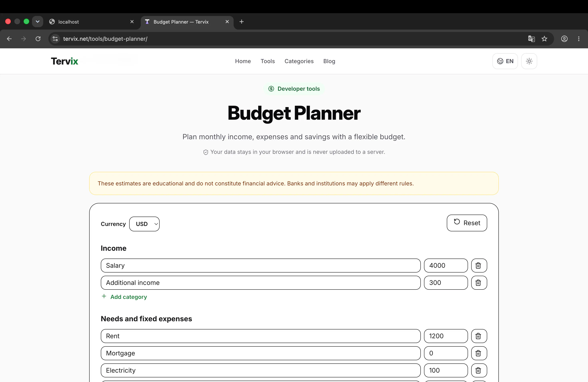Go to the Home nav link
Screen dimensions: 588x382
[x=243, y=61]
